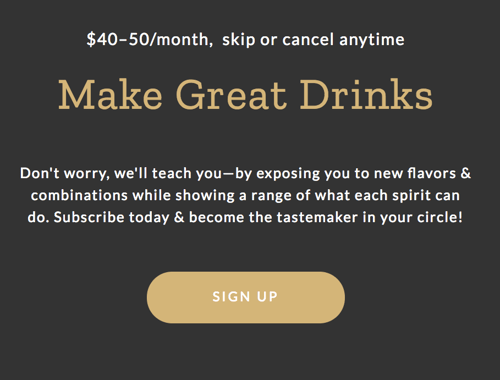Viewport: 500px width, 380px height.
Task: Click the gold SIGN UP button
Action: tap(246, 297)
